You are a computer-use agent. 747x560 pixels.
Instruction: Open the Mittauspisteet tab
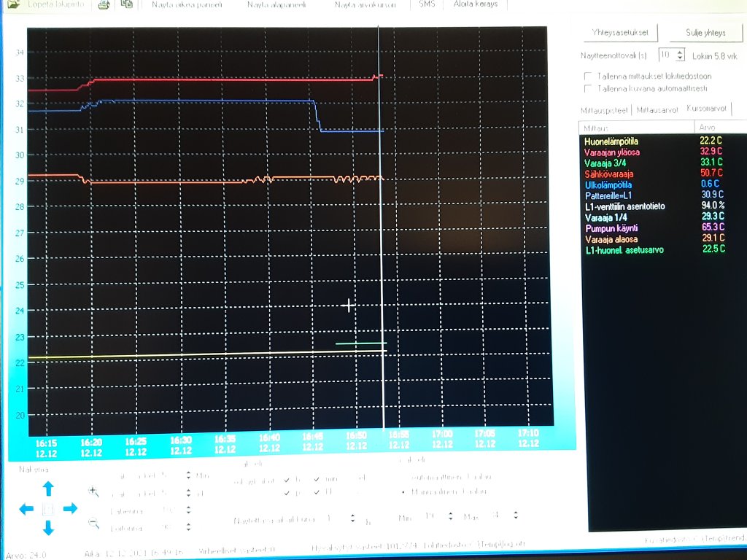pyautogui.click(x=605, y=110)
